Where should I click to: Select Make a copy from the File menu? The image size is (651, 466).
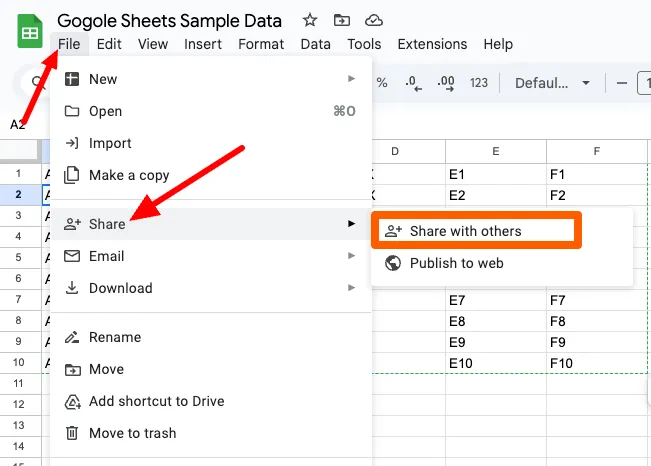tap(129, 175)
